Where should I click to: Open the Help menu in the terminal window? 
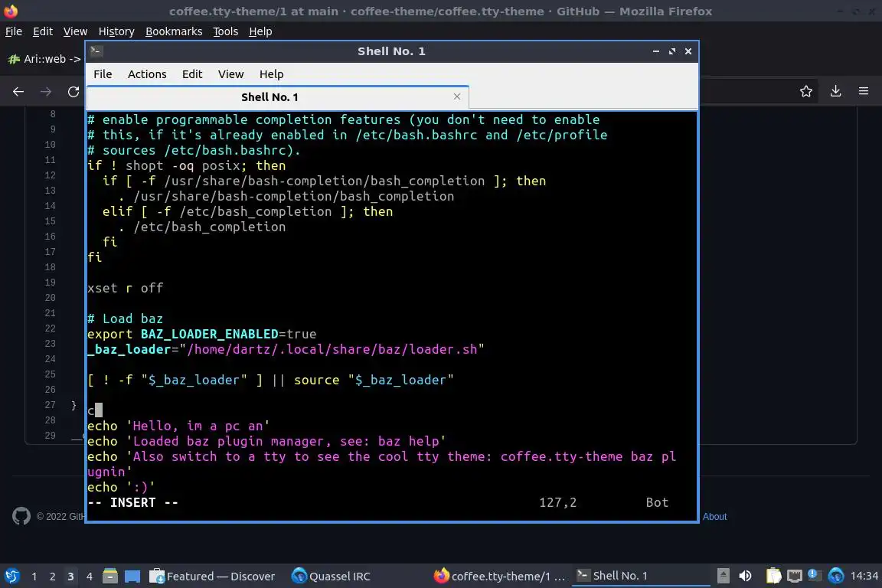(x=271, y=74)
